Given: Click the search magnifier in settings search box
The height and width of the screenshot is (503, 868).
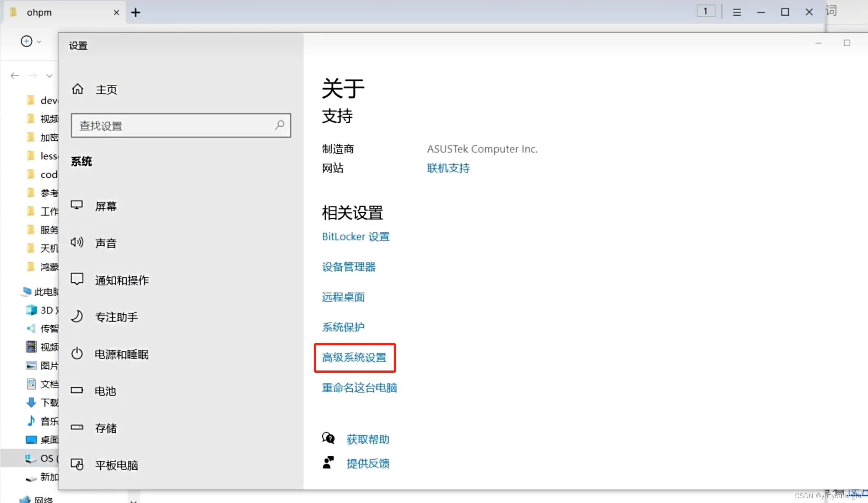Looking at the screenshot, I should coord(280,125).
